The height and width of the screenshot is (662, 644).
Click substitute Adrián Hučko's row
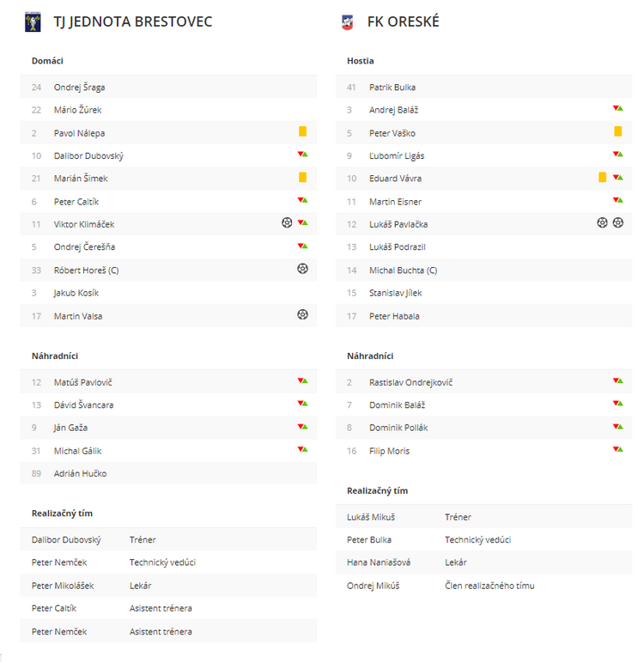(168, 473)
